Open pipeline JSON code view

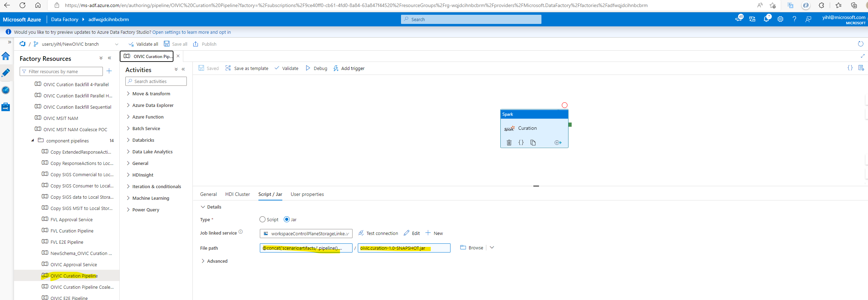pyautogui.click(x=850, y=68)
